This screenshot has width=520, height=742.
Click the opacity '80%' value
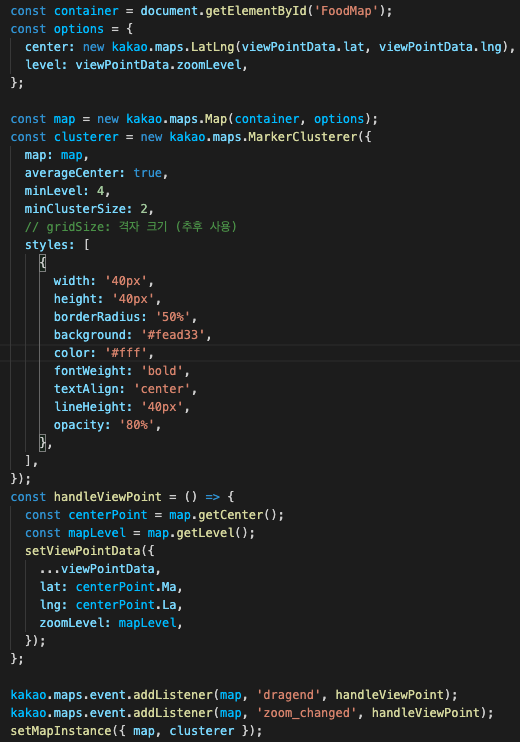[x=137, y=425]
